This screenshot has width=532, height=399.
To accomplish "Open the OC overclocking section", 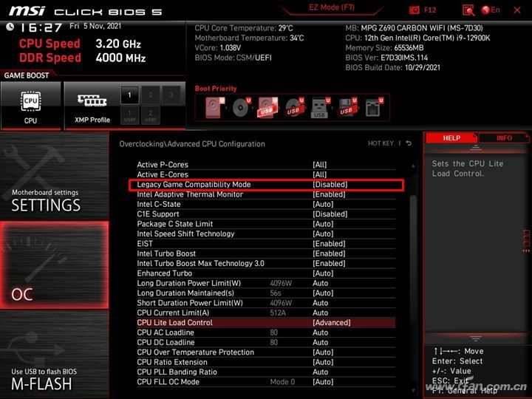I will pyautogui.click(x=54, y=265).
